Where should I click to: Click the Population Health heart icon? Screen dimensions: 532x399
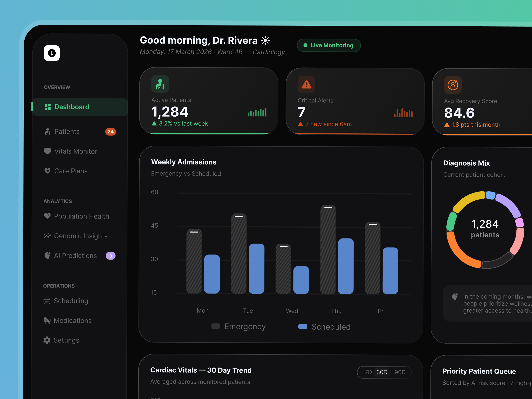coord(47,216)
